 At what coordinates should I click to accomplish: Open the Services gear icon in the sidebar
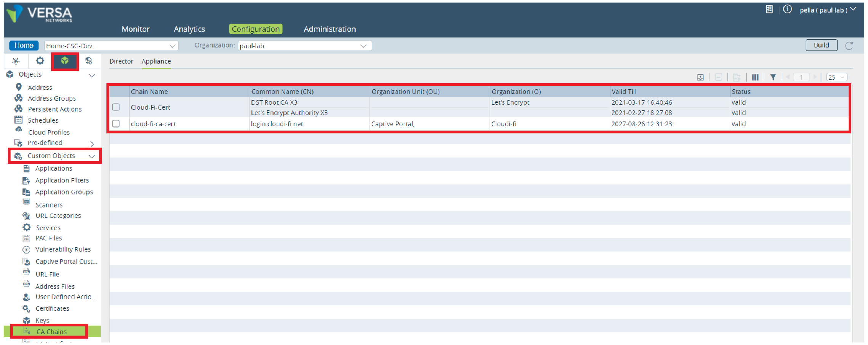[x=40, y=61]
